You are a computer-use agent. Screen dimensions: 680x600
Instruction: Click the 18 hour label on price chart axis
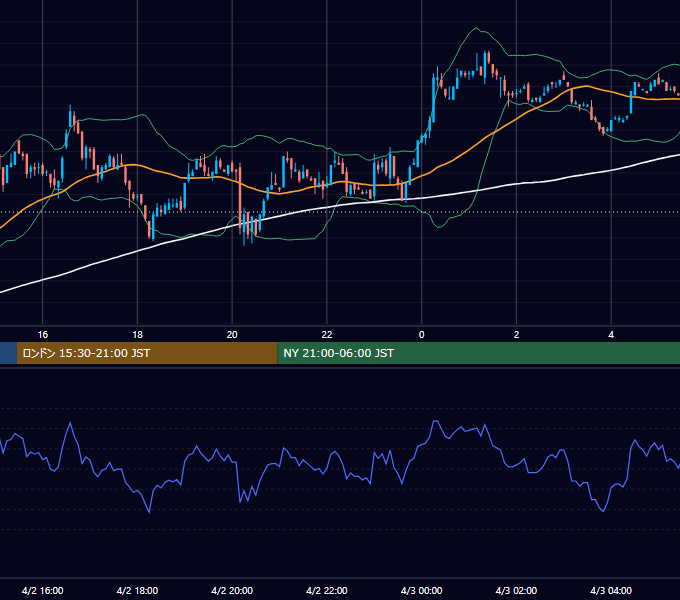(x=137, y=335)
